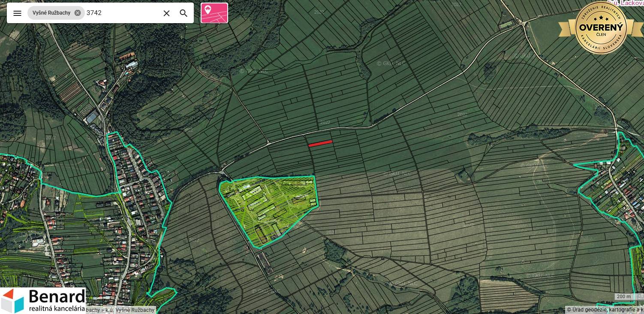Viewport: 644px width, 314px height.
Task: Click the 200 m scale bar
Action: 623,297
